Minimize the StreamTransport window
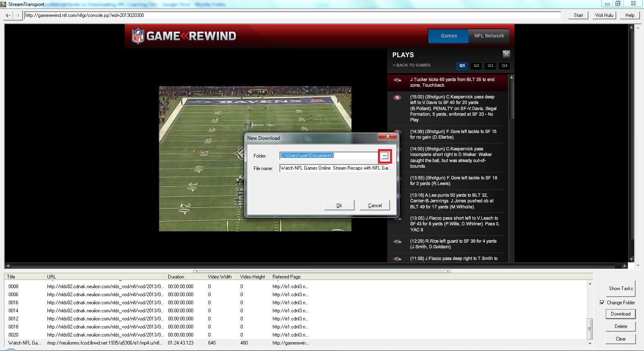Viewport: 644px width, 351px height. point(607,4)
